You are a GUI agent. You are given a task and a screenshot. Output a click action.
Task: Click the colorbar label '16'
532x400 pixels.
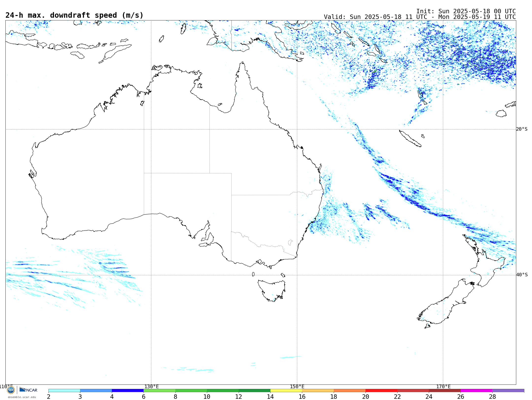[x=302, y=397]
